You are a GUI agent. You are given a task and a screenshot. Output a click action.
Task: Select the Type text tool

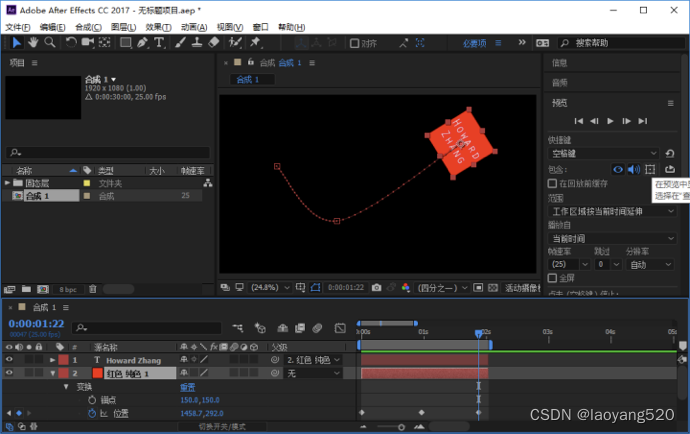[159, 43]
